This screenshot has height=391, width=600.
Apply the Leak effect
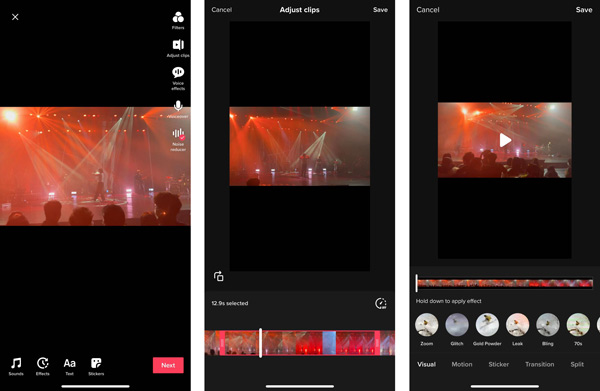point(517,329)
